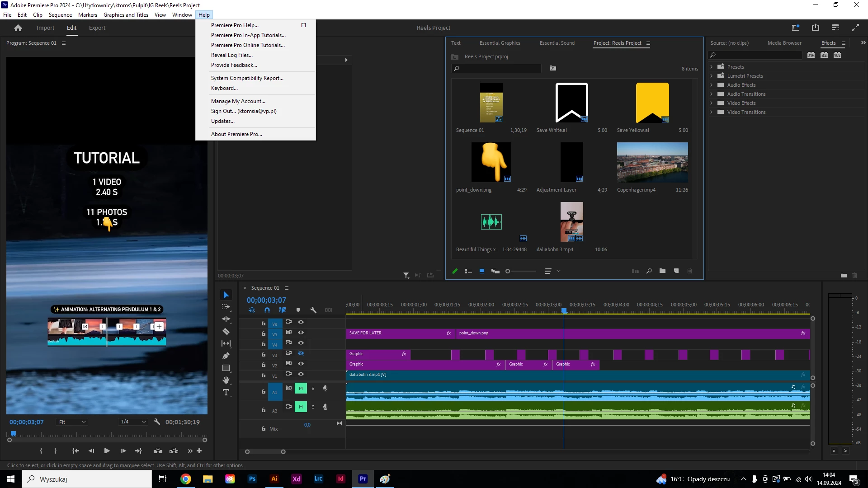The image size is (868, 488).
Task: Select the Type tool
Action: [226, 392]
